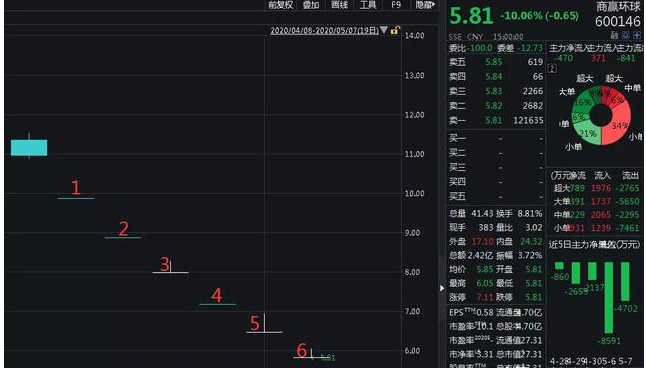Click the 小单 row in the flow table
The width and height of the screenshot is (646, 368).
pos(596,228)
